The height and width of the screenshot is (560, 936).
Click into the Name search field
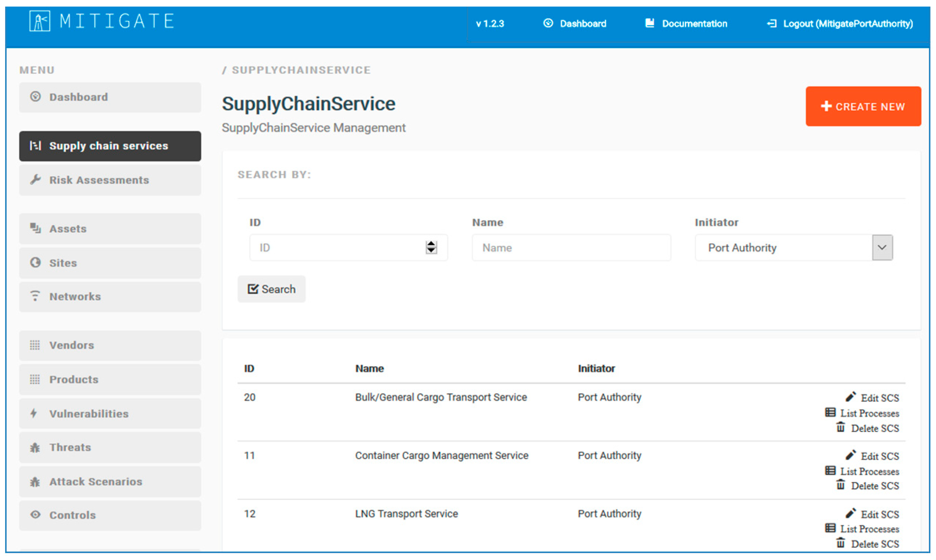[x=571, y=247]
